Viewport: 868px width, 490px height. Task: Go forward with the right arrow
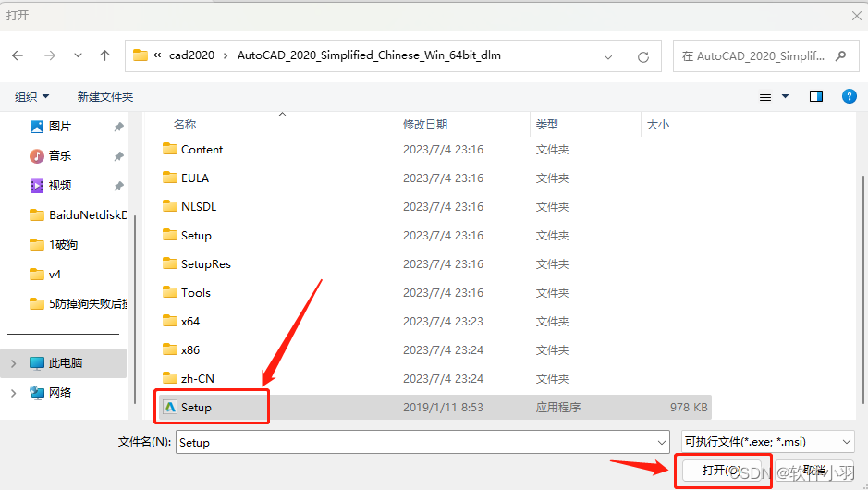pyautogui.click(x=50, y=55)
